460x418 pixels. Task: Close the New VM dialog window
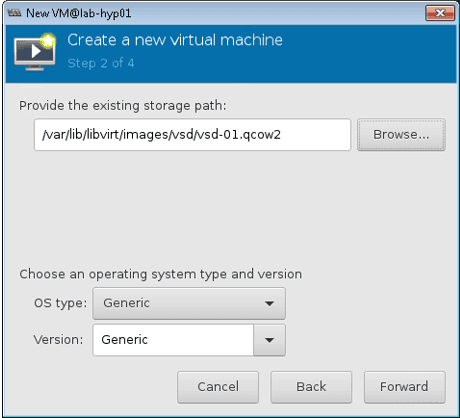pyautogui.click(x=440, y=13)
